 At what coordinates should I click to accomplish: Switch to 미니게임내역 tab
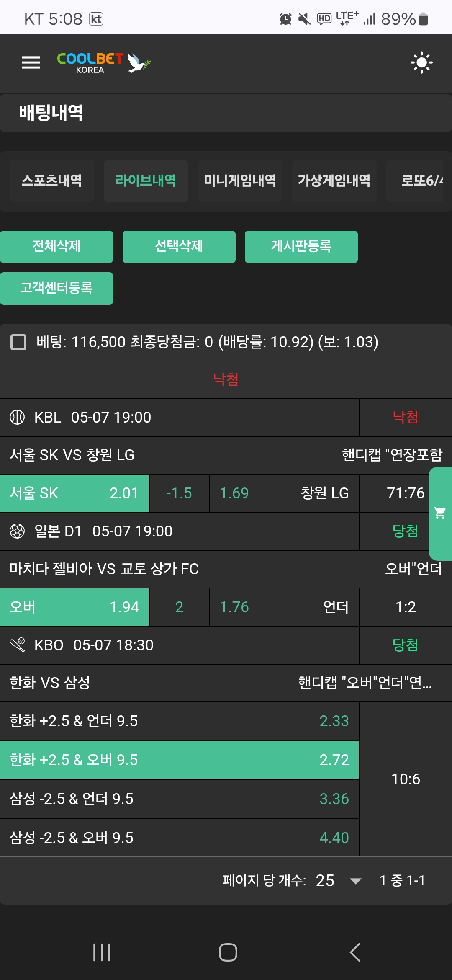[x=240, y=181]
